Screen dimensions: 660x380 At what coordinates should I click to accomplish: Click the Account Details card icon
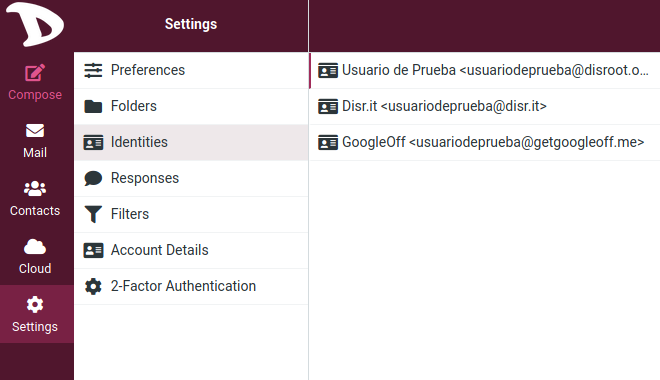tap(93, 250)
